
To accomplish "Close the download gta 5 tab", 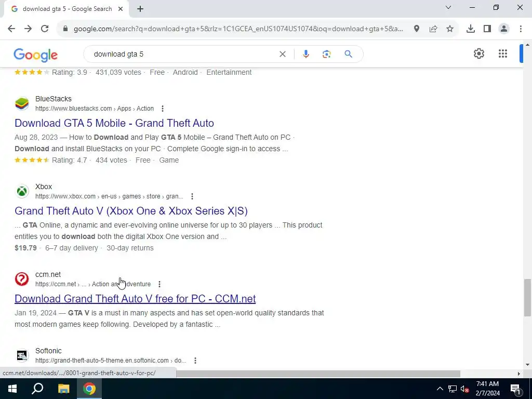I will (121, 9).
